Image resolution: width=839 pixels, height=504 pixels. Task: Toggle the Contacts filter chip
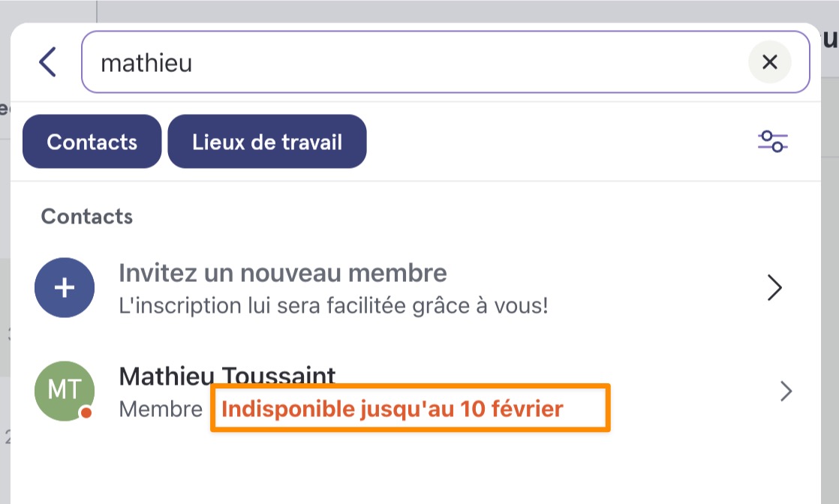pos(92,142)
